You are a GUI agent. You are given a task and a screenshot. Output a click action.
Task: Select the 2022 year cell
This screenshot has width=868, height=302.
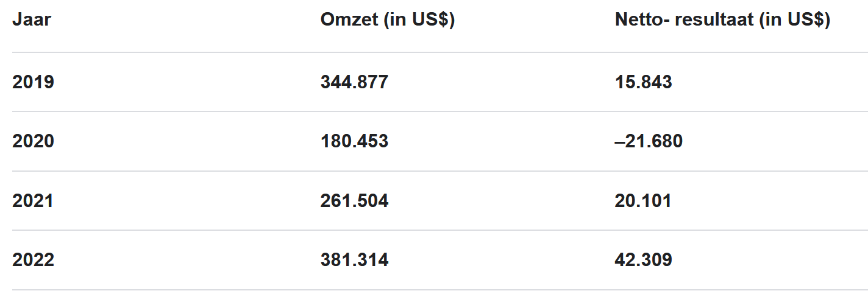pos(33,261)
